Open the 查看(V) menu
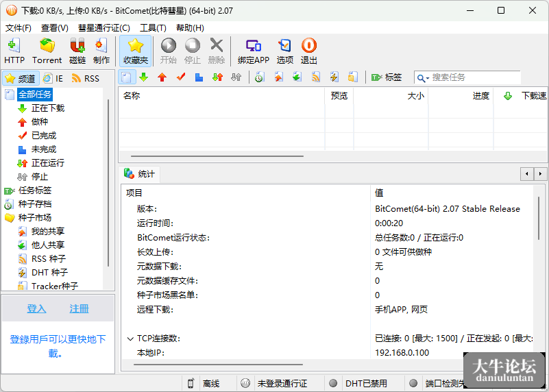Viewport: 549px width, 392px height. pos(54,27)
